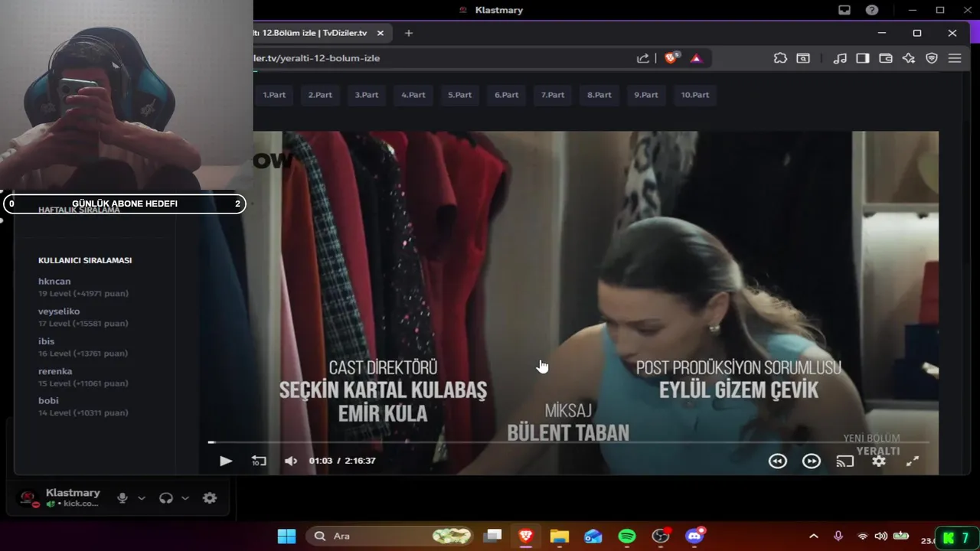This screenshot has width=980, height=551.
Task: Open Task View from the taskbar
Action: 492,536
